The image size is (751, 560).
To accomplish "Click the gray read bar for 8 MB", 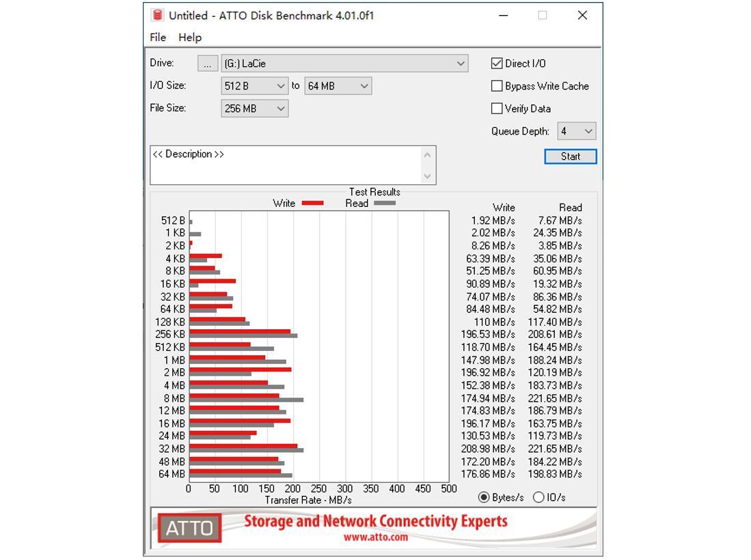I will pos(246,400).
